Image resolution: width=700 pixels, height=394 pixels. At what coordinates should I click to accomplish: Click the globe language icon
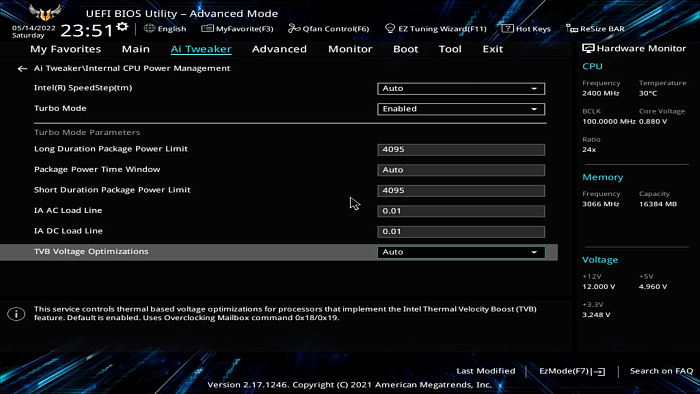click(x=150, y=29)
